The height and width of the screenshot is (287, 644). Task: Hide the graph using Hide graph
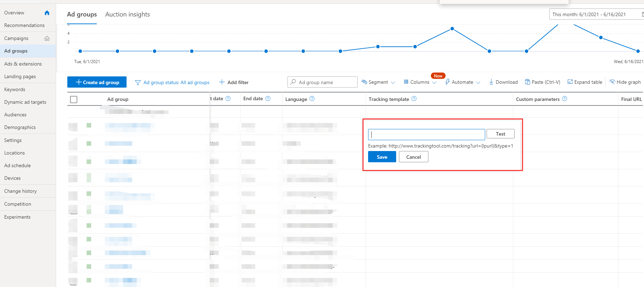(x=625, y=82)
